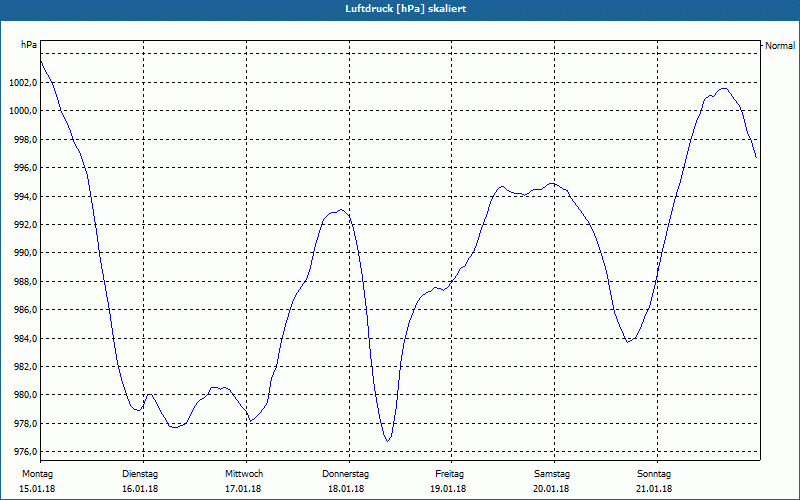Image resolution: width=800 pixels, height=500 pixels.
Task: Click the 988,0 axis value
Action: click(x=26, y=282)
